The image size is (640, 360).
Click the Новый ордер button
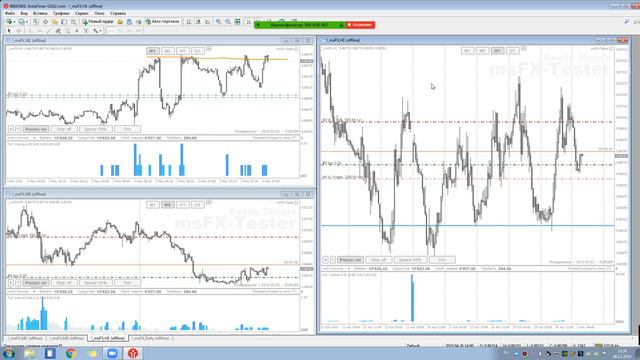[x=98, y=22]
